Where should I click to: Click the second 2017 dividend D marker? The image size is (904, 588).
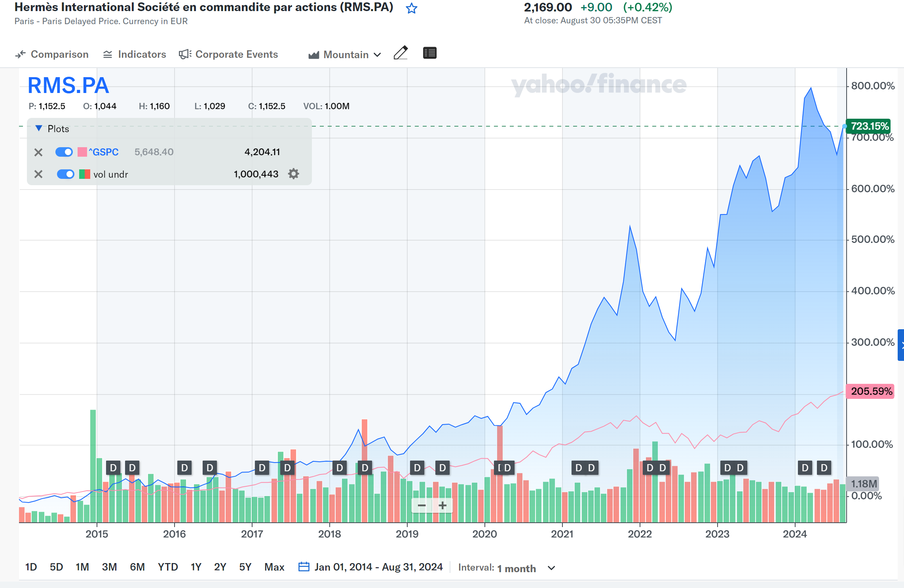[287, 468]
